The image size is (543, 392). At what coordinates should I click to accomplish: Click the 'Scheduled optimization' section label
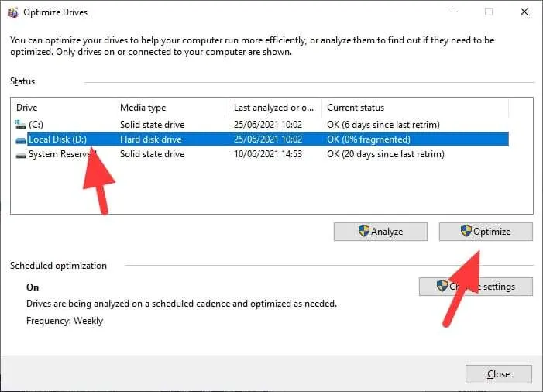coord(58,266)
